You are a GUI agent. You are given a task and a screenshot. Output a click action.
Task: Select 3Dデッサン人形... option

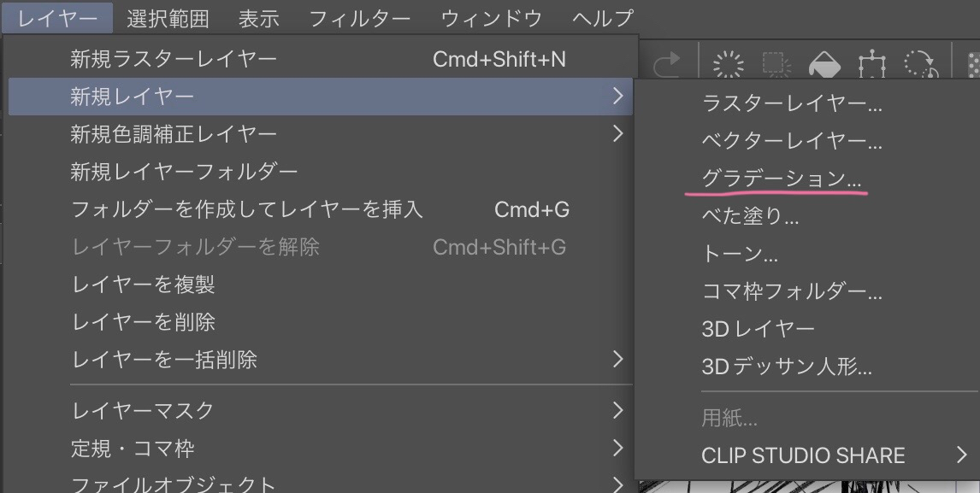coord(786,367)
